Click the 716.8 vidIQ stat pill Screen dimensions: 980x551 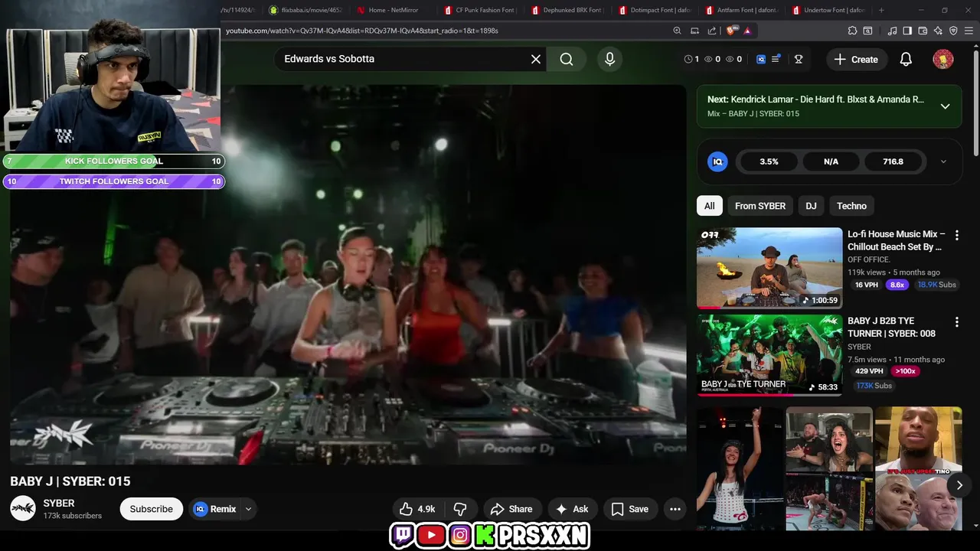click(893, 161)
